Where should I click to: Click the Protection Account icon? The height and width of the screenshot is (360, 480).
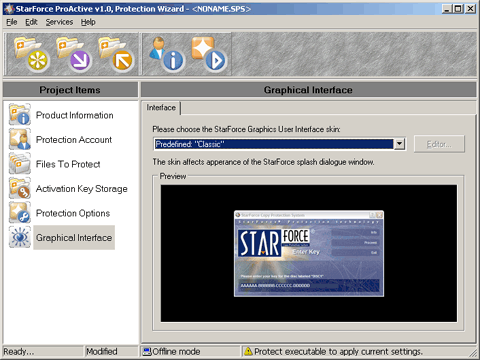click(x=20, y=139)
